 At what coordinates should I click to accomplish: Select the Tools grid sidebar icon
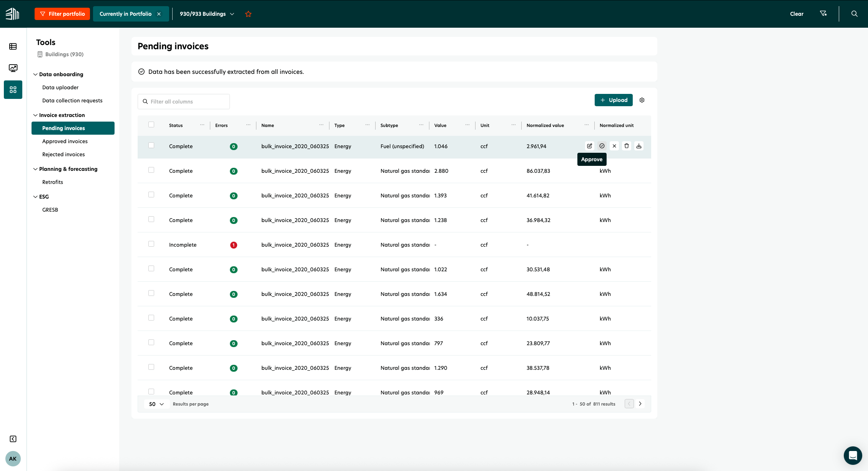coord(13,90)
